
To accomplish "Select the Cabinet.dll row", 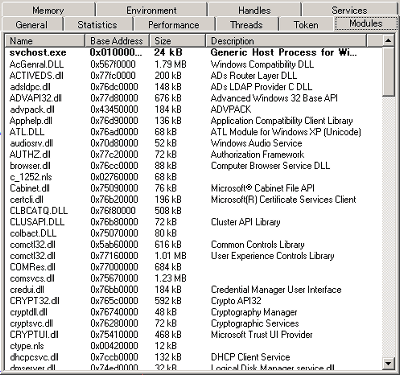I will [x=193, y=188].
